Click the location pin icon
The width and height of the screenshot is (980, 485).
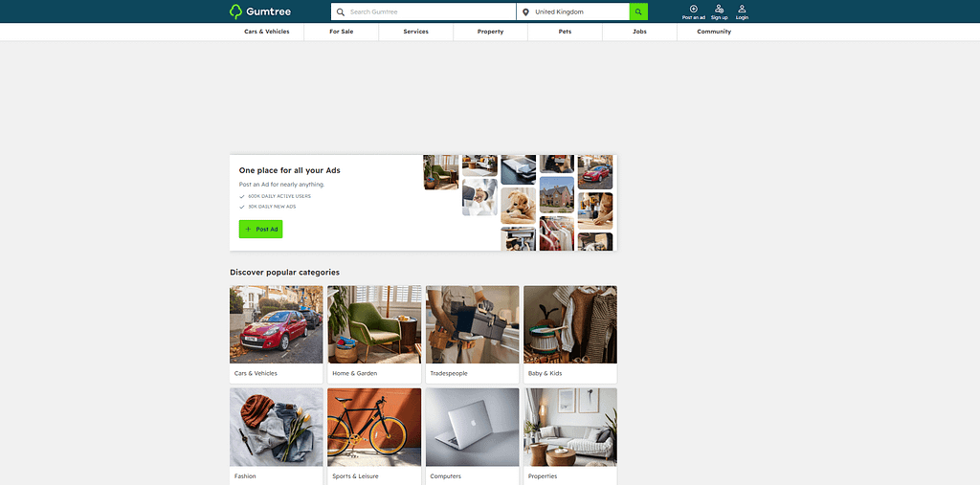point(525,11)
